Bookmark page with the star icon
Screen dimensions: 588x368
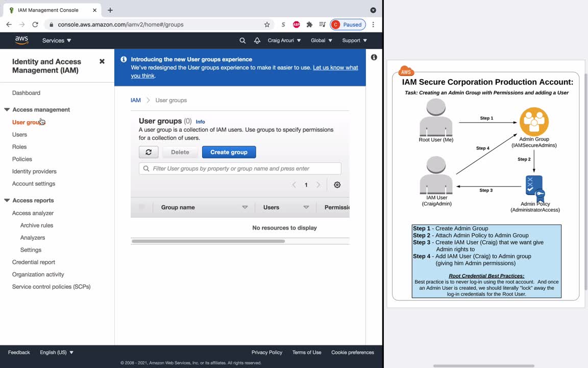pyautogui.click(x=267, y=25)
